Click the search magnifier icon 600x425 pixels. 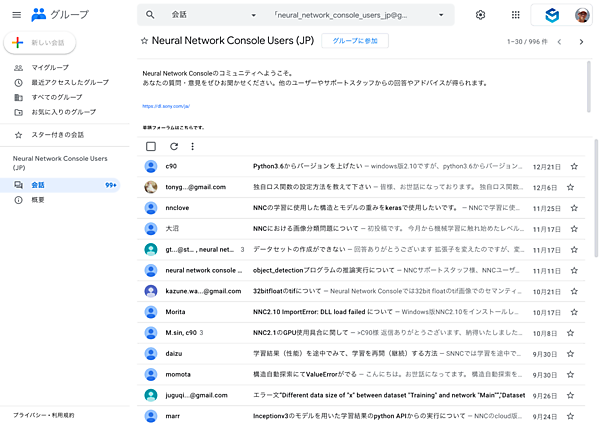[x=150, y=15]
